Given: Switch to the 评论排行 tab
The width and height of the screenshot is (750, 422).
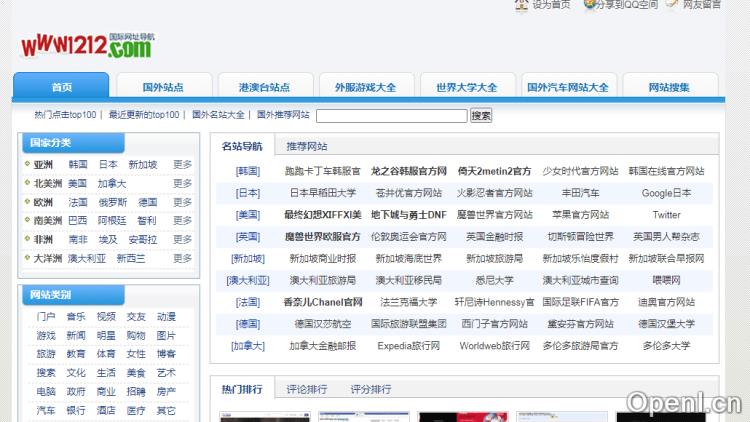Looking at the screenshot, I should tap(307, 389).
